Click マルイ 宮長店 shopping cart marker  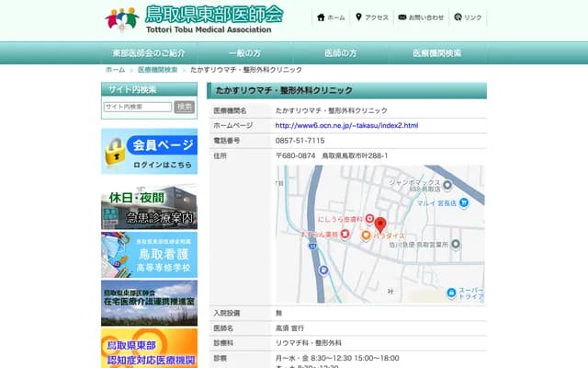tap(464, 202)
